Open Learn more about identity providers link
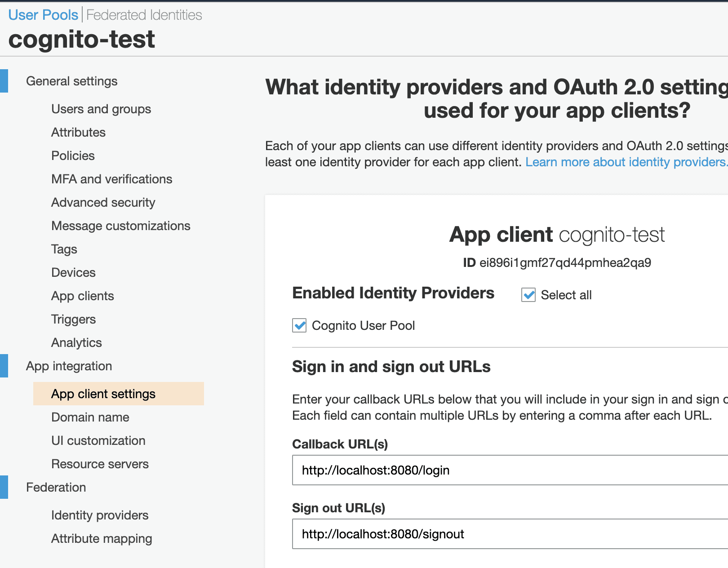The width and height of the screenshot is (728, 568). (626, 162)
